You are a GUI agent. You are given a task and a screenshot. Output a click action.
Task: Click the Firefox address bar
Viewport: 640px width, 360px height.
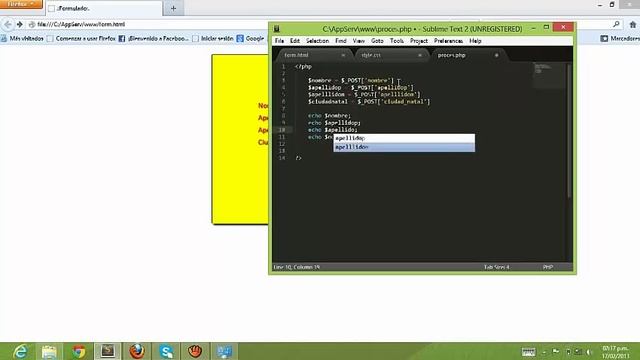click(147, 24)
